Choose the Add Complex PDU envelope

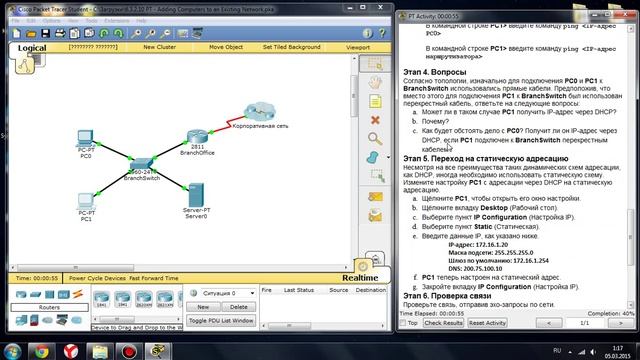(x=375, y=216)
